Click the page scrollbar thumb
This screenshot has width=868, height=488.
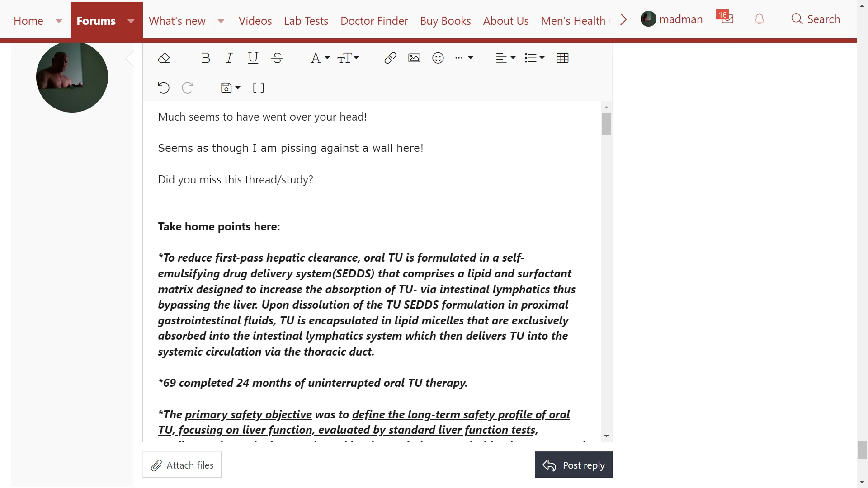tap(862, 450)
